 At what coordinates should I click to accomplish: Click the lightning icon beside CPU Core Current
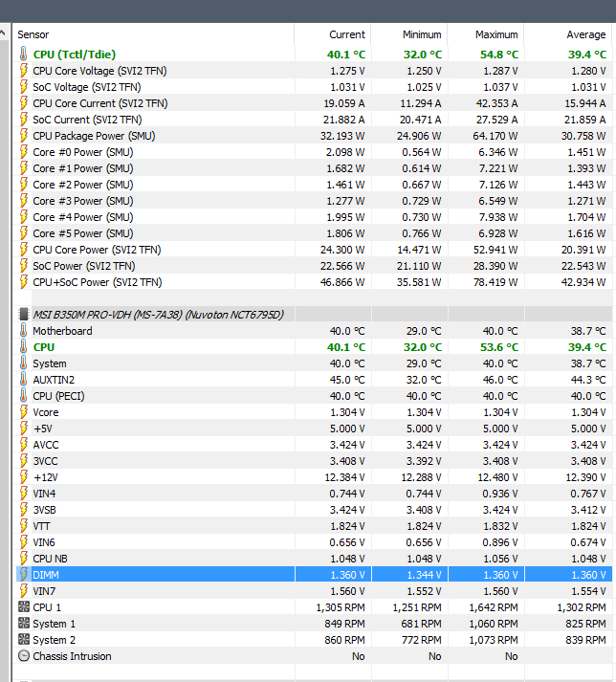click(x=24, y=103)
